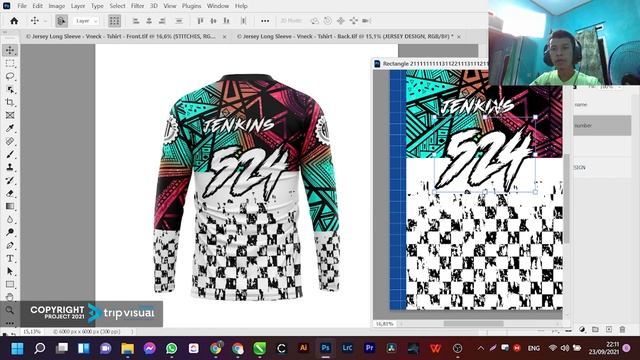Select the Crop tool

(10, 102)
